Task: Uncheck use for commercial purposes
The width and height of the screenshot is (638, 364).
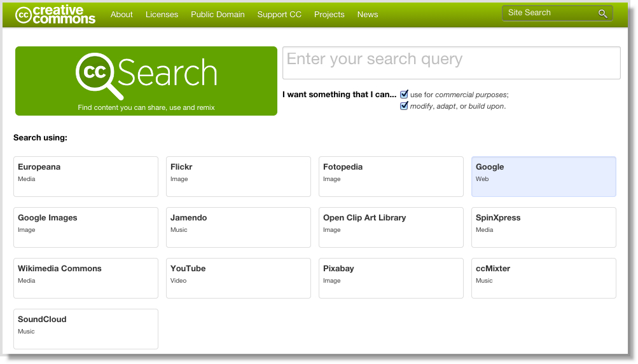Action: (404, 94)
